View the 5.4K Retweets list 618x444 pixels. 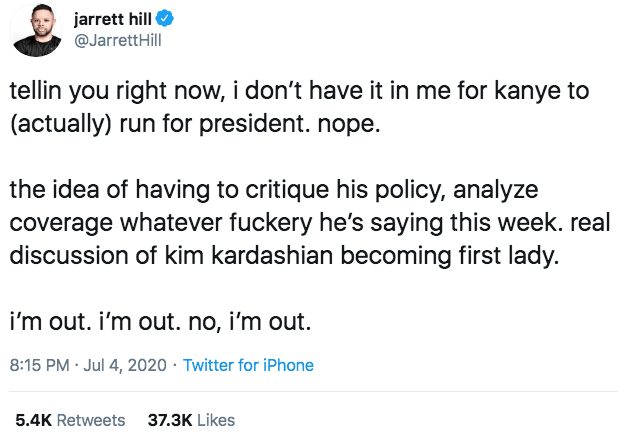[69, 420]
